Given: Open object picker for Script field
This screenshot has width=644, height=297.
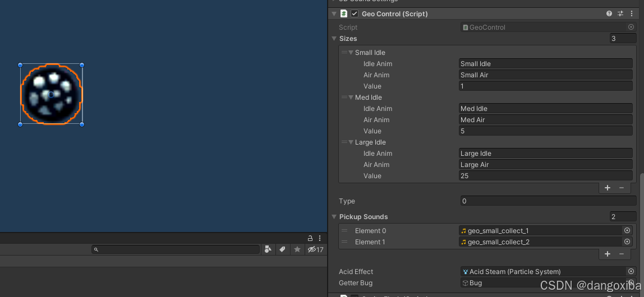Looking at the screenshot, I should 631,27.
